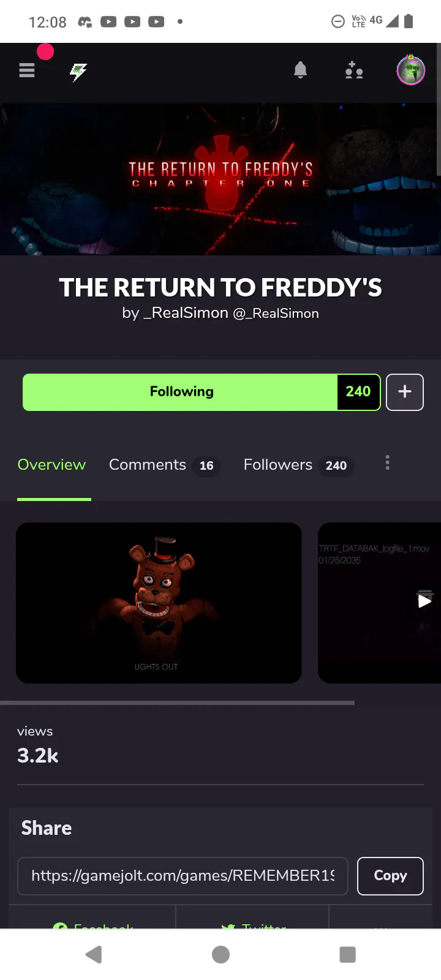The image size is (441, 980).
Task: Tap the Return to Freddy's header banner
Action: point(221,179)
